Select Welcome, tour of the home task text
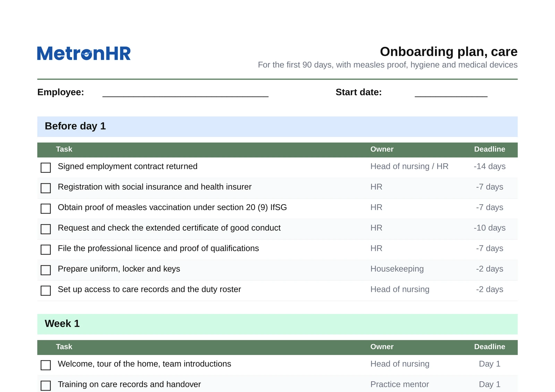The height and width of the screenshot is (392, 555). [x=145, y=364]
